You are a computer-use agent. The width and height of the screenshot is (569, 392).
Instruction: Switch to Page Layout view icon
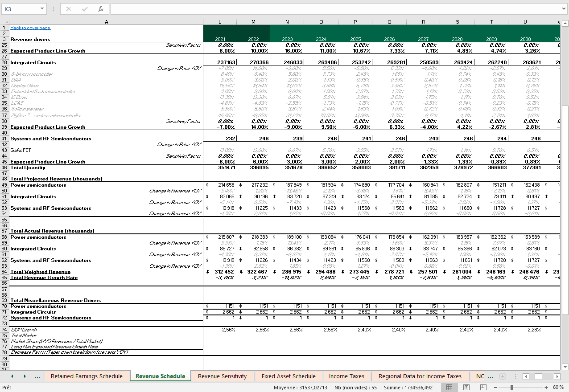pos(466,388)
